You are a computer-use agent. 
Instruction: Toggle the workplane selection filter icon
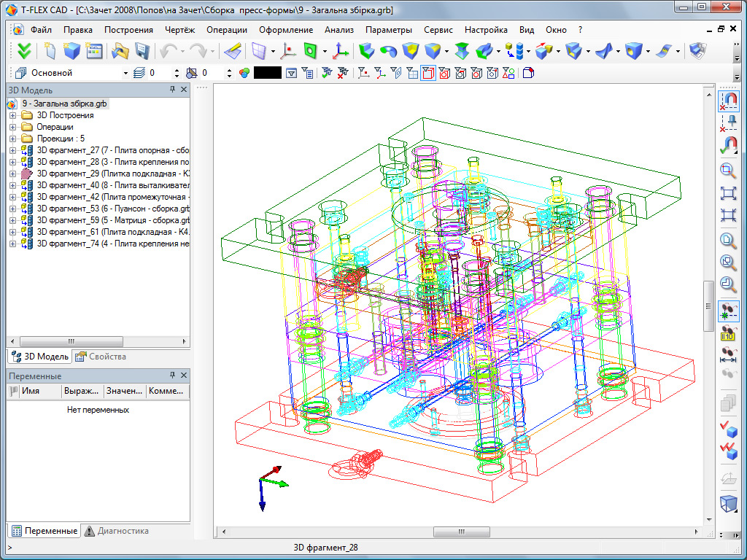point(412,73)
